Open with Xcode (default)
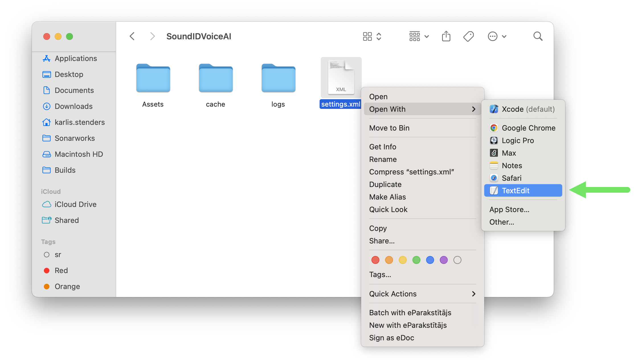The image size is (644, 362). point(523,109)
